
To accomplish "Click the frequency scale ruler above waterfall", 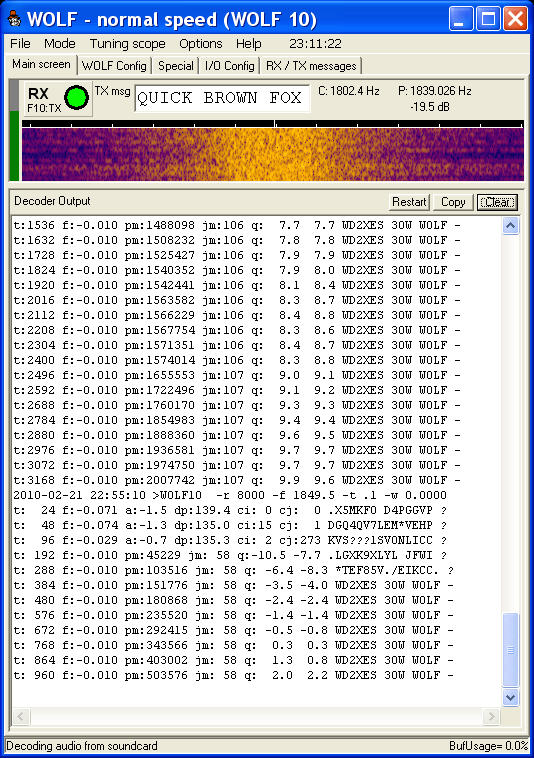I will coord(273,124).
